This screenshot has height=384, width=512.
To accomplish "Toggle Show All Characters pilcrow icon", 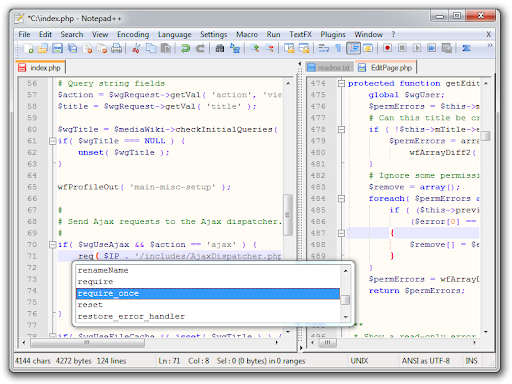I will (338, 49).
